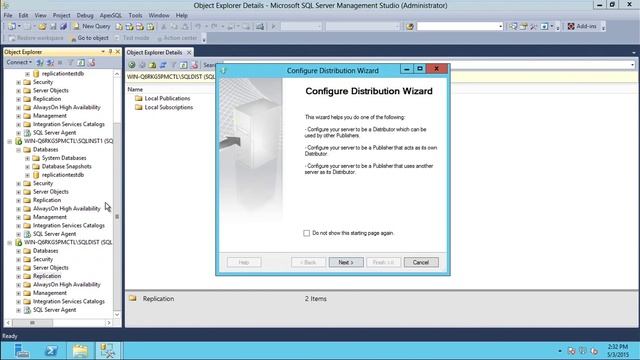Viewport: 640px width, 360px height.
Task: Collapse the Databases folder under SQLINST1
Action: pyautogui.click(x=18, y=150)
